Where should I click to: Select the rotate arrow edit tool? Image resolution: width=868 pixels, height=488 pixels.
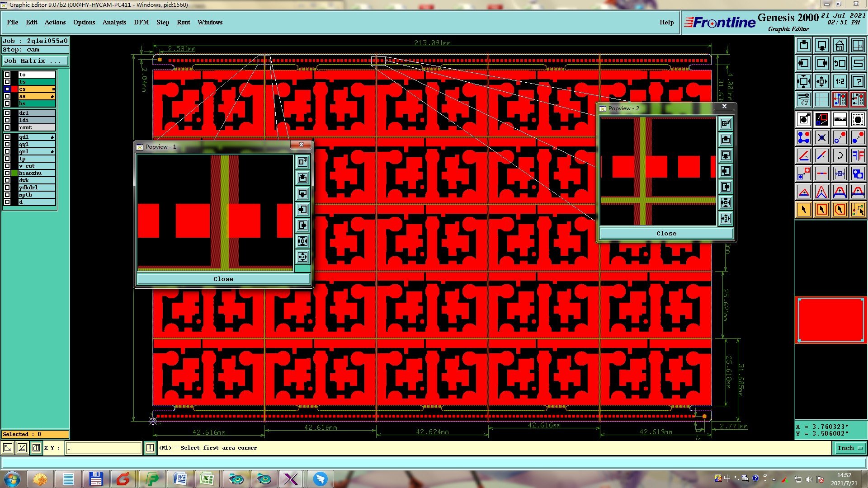(840, 155)
